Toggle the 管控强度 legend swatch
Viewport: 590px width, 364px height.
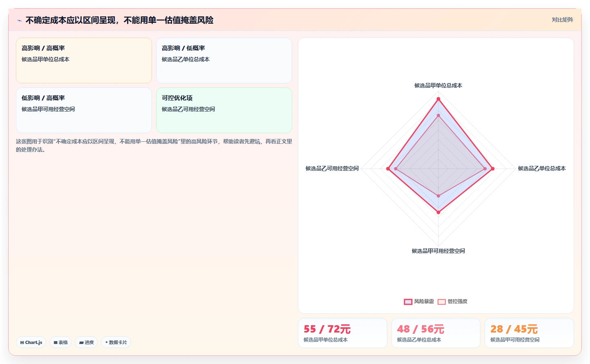(x=441, y=301)
